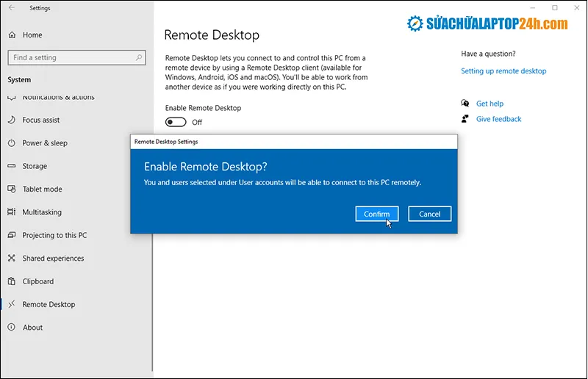Click the Power & sleep icon
This screenshot has height=379, width=588.
coord(12,142)
